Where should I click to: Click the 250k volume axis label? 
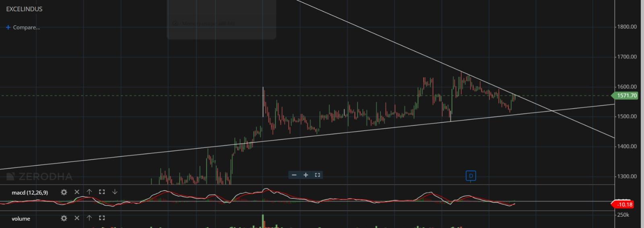click(623, 215)
